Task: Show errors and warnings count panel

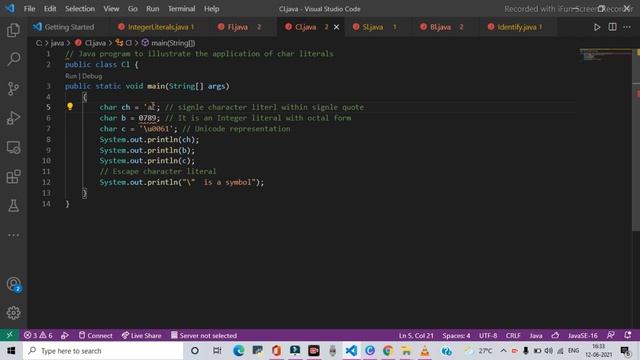Action: tap(38, 336)
